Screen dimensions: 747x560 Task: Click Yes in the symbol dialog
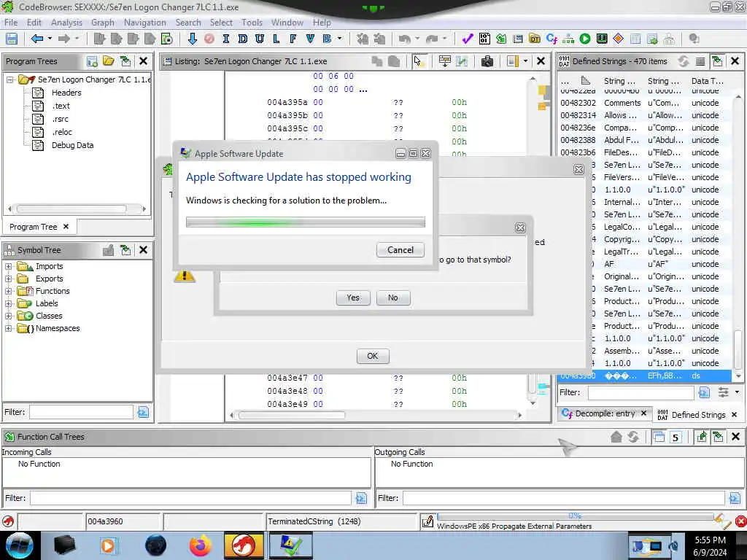point(353,297)
